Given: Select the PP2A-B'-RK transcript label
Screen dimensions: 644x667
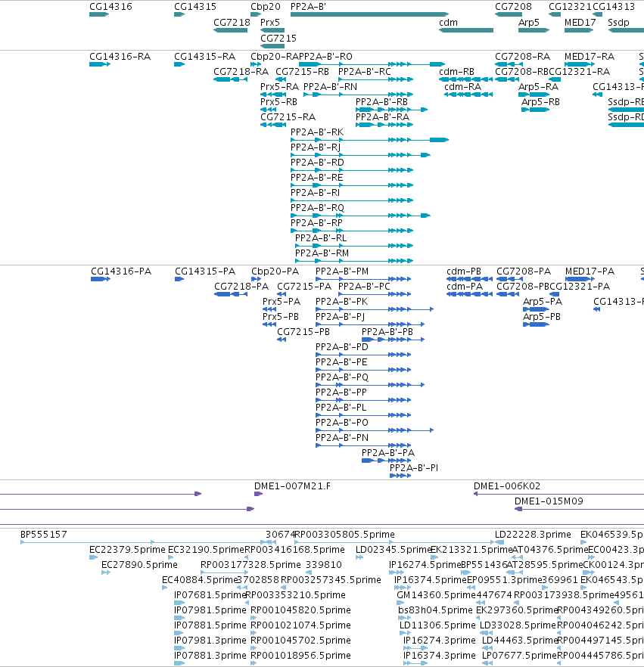Looking at the screenshot, I should click(317, 132).
